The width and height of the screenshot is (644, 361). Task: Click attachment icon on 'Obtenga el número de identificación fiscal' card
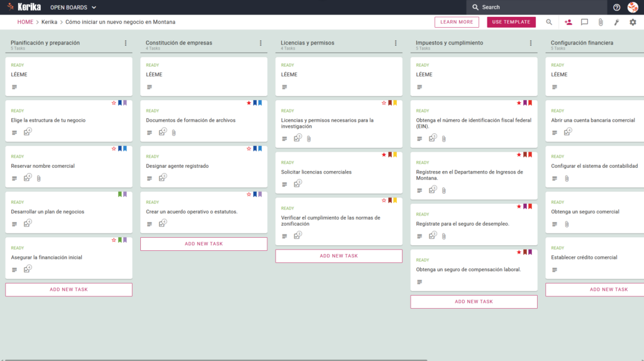click(x=444, y=139)
